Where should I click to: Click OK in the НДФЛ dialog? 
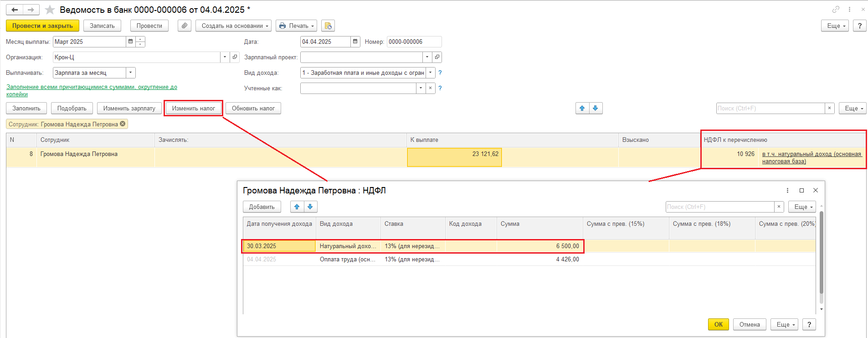coord(718,324)
